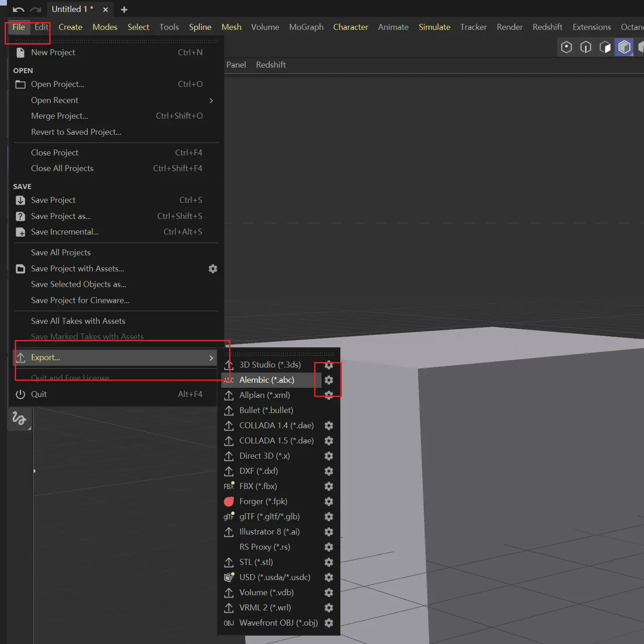Add a new project tab with plus icon
The image size is (644, 644).
(x=124, y=9)
